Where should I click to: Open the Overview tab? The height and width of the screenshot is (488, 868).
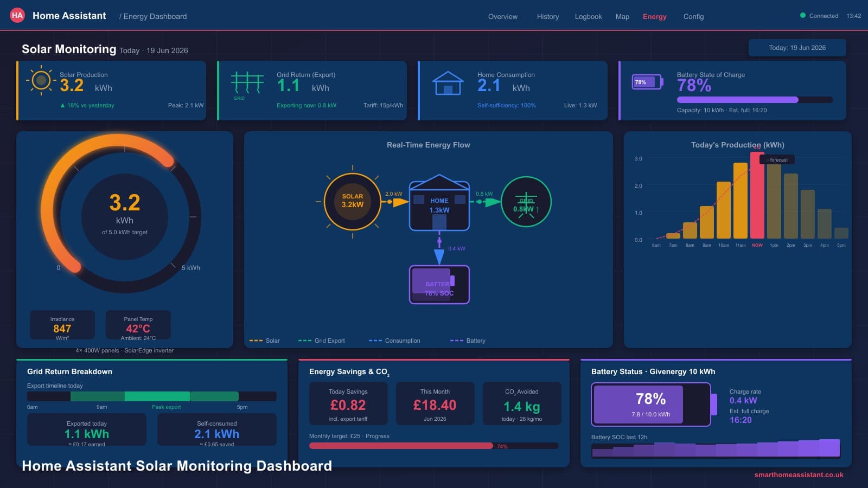tap(503, 17)
